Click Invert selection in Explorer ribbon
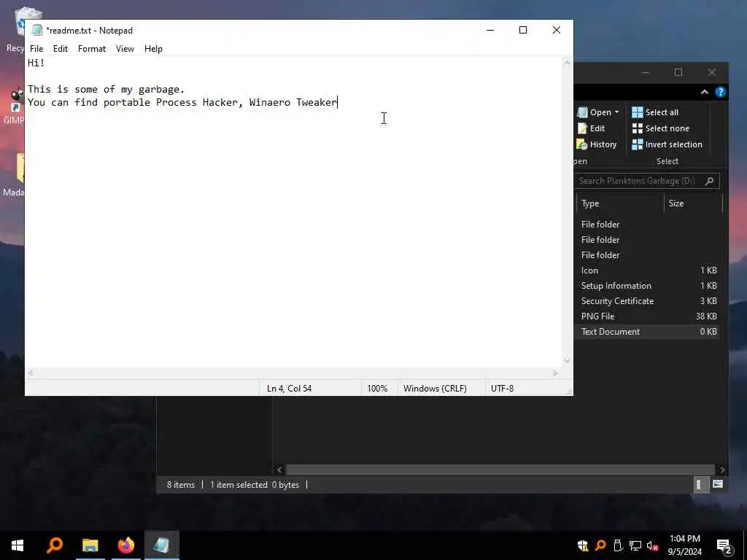This screenshot has width=747, height=560. coord(667,144)
